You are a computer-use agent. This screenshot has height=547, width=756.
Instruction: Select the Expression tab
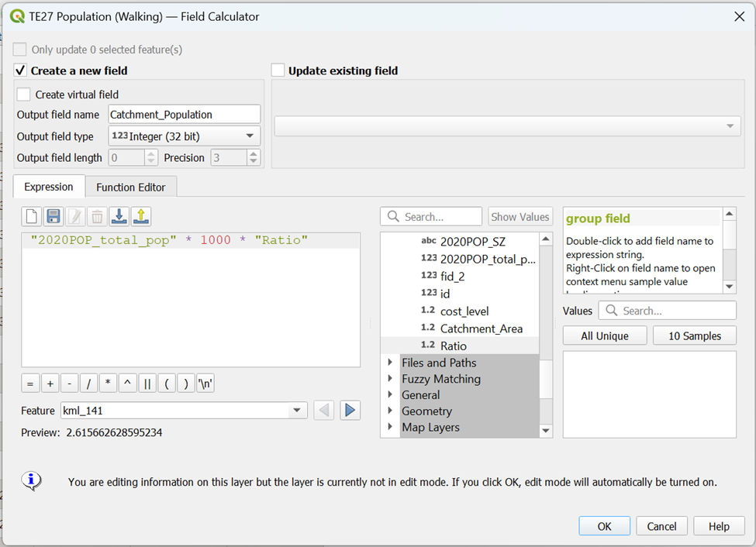49,187
